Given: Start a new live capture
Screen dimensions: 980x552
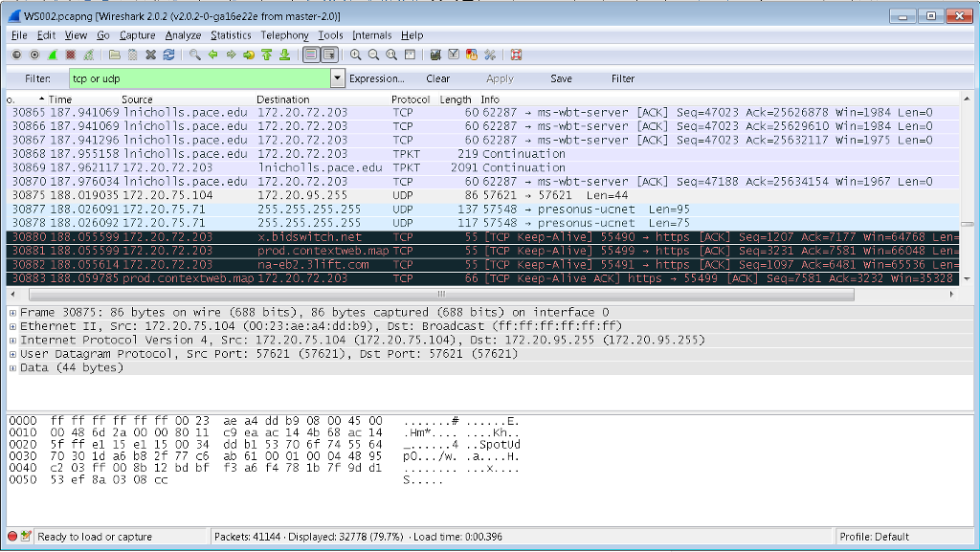Looking at the screenshot, I should [53, 55].
